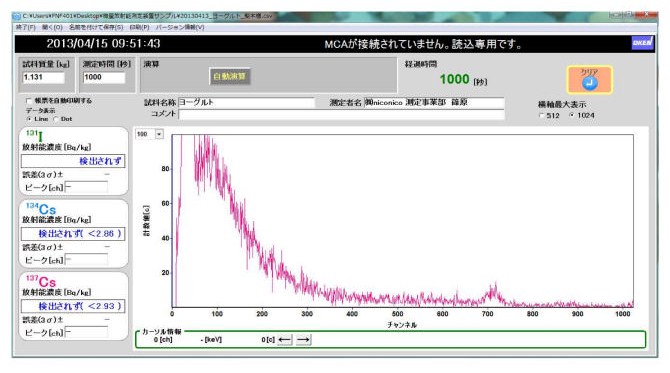Select the Line data display option
Image resolution: width=670 pixels, height=373 pixels.
(29, 119)
